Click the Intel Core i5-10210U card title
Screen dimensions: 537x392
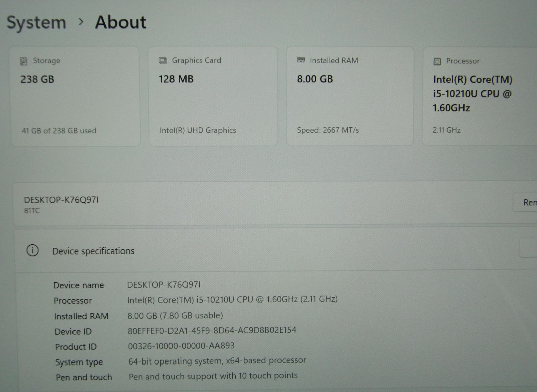[472, 94]
